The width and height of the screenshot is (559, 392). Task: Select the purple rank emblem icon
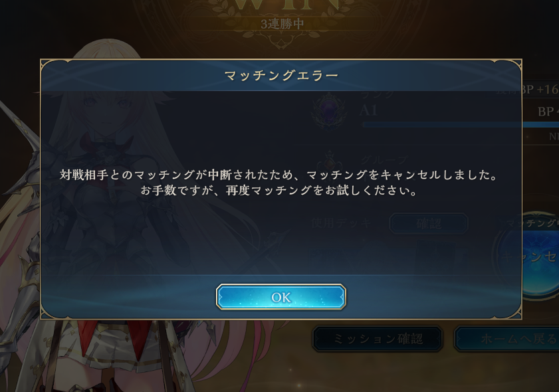(329, 111)
